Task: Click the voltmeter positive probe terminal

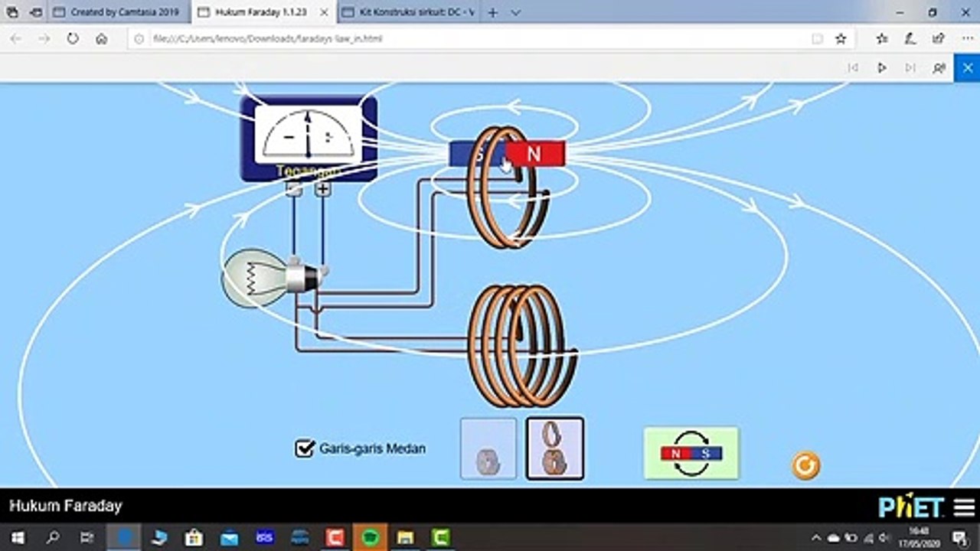Action: pos(323,189)
